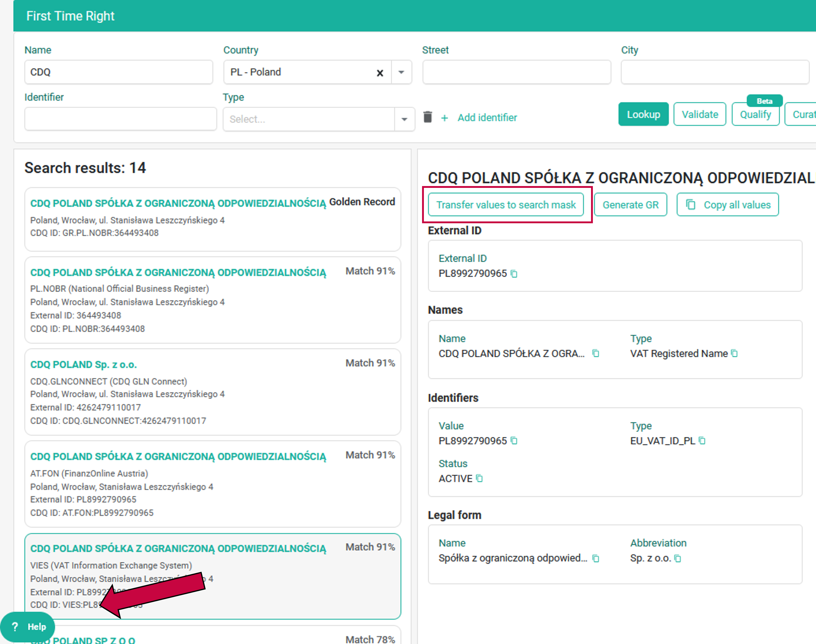Select VIES VAT Information Exchange System result
The image size is (816, 644).
point(213,576)
